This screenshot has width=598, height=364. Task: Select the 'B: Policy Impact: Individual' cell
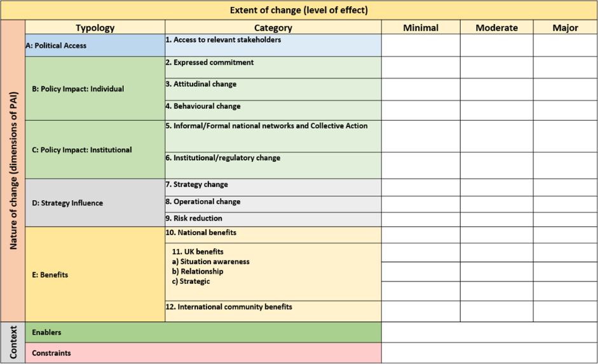95,89
